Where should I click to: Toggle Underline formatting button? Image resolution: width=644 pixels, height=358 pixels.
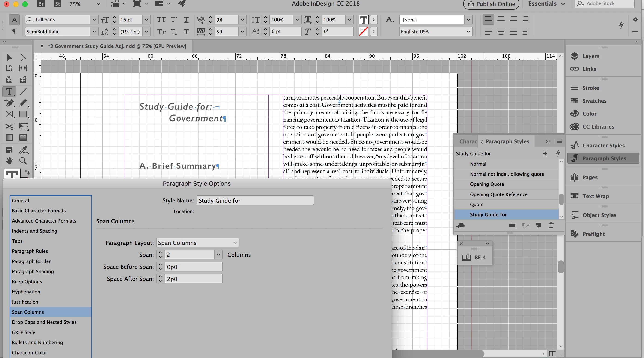[186, 20]
